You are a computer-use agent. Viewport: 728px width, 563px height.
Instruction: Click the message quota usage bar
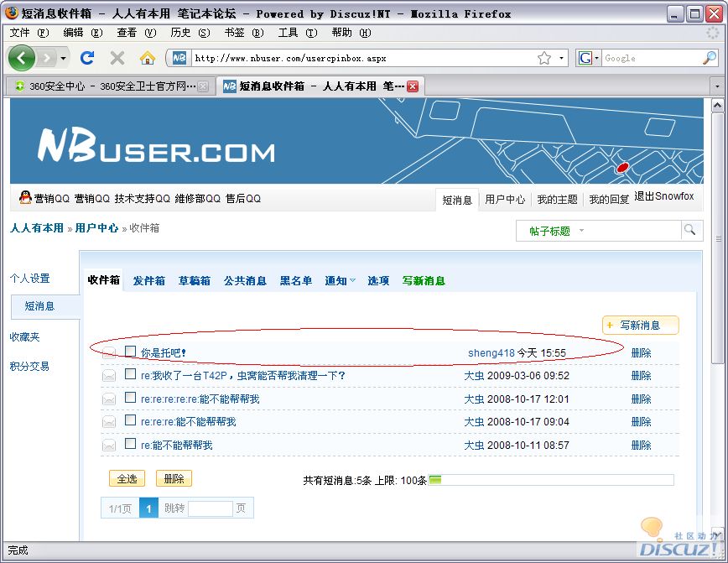coord(551,480)
